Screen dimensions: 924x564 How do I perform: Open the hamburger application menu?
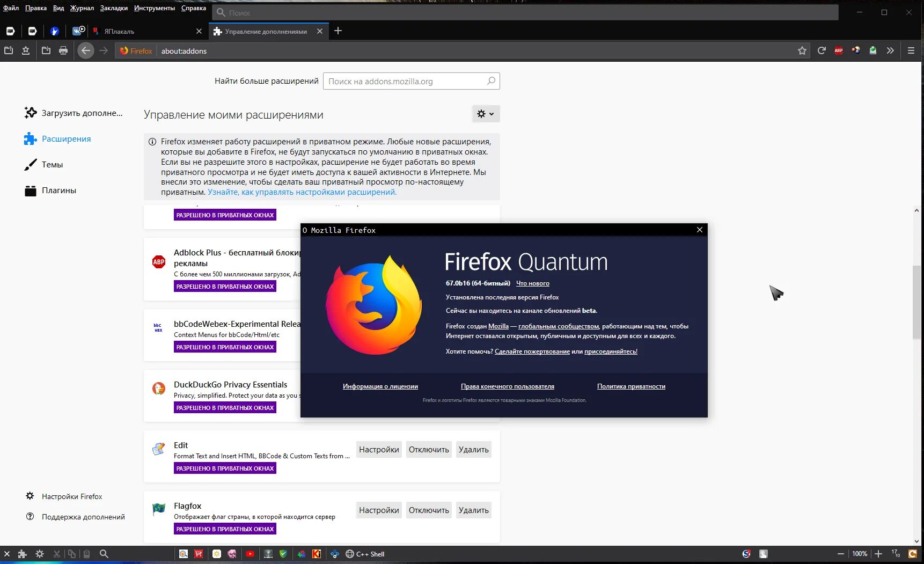911,50
